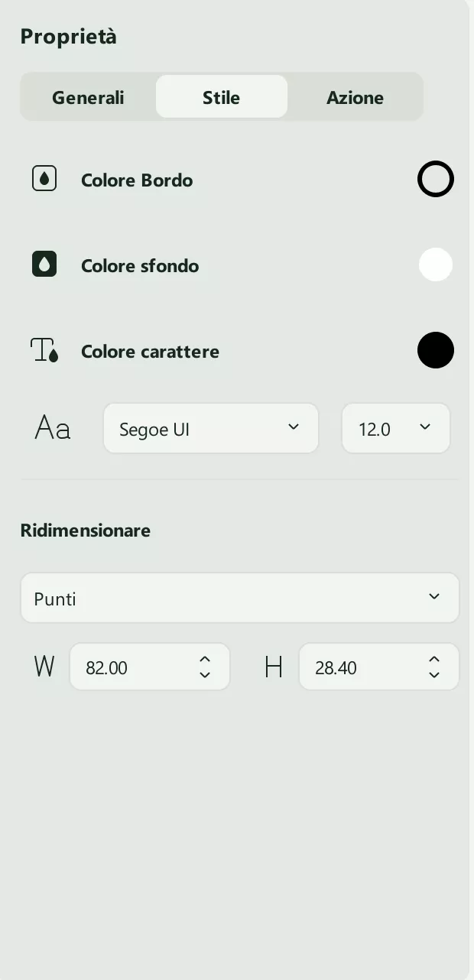Open the Punti units dropdown
This screenshot has height=980, width=474.
click(240, 598)
